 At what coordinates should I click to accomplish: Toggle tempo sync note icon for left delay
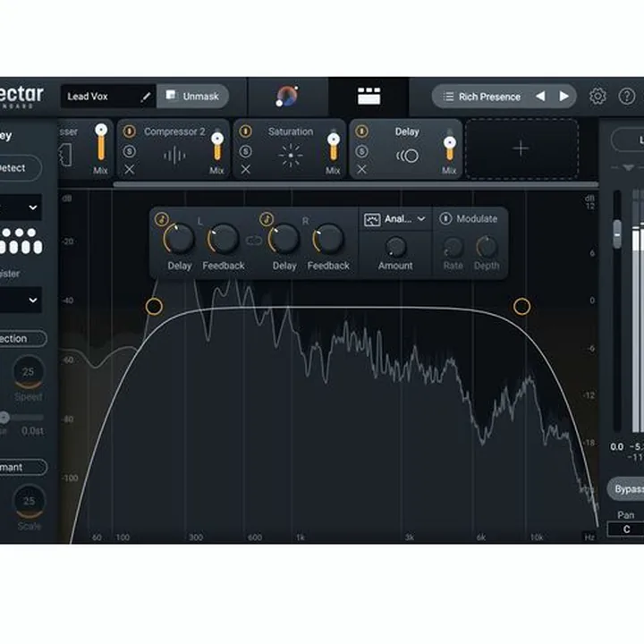tap(162, 219)
